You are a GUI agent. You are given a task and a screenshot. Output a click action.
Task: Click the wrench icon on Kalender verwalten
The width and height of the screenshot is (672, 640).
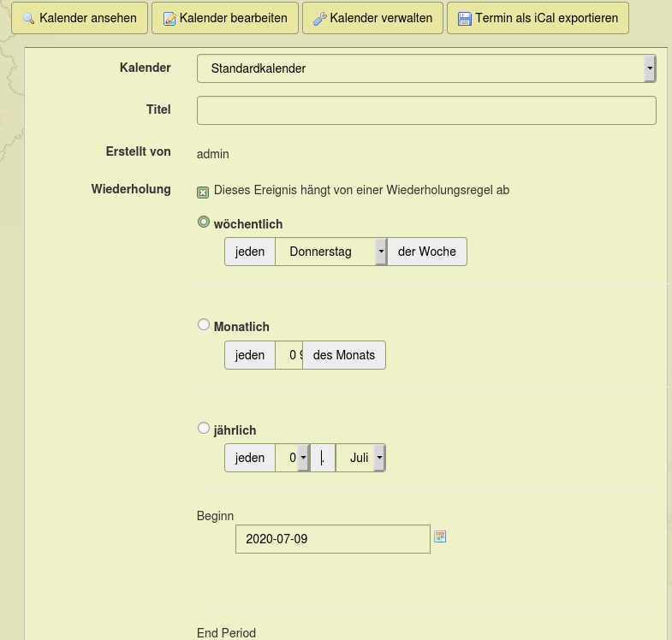click(319, 19)
